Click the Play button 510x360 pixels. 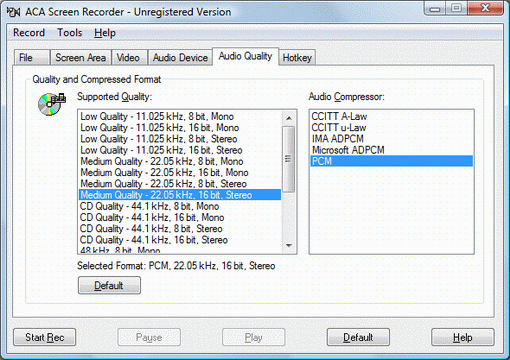(253, 337)
